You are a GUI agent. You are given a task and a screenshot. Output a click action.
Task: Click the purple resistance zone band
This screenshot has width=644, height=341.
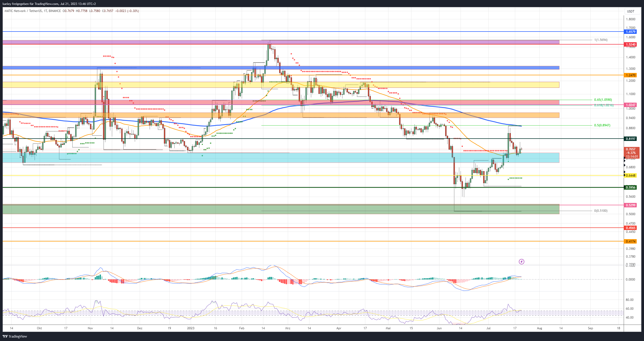click(281, 42)
